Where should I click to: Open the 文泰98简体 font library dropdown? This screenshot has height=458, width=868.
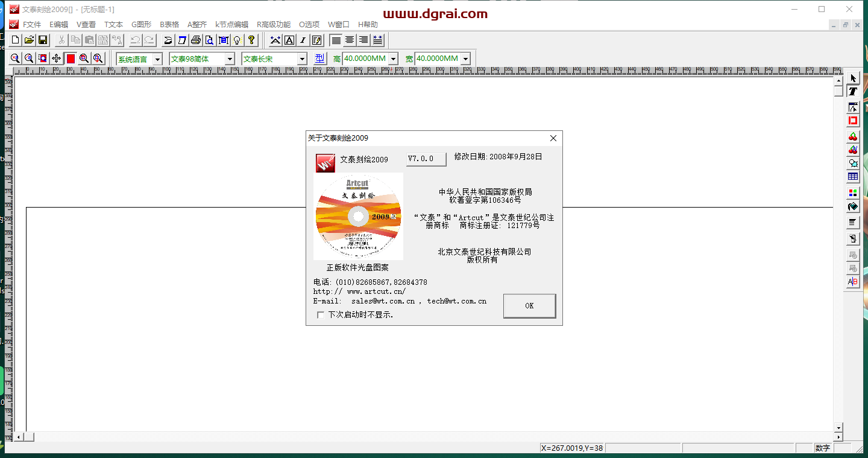tap(230, 59)
